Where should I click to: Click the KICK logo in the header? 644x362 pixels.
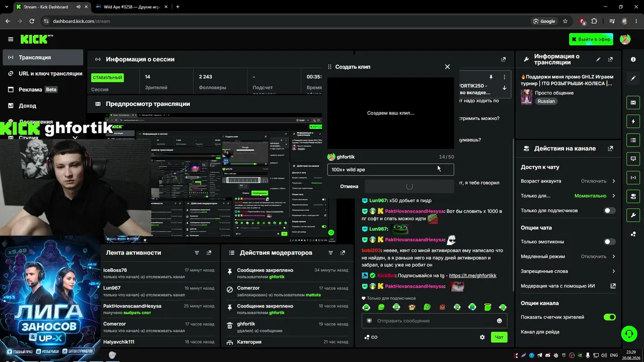(37, 39)
